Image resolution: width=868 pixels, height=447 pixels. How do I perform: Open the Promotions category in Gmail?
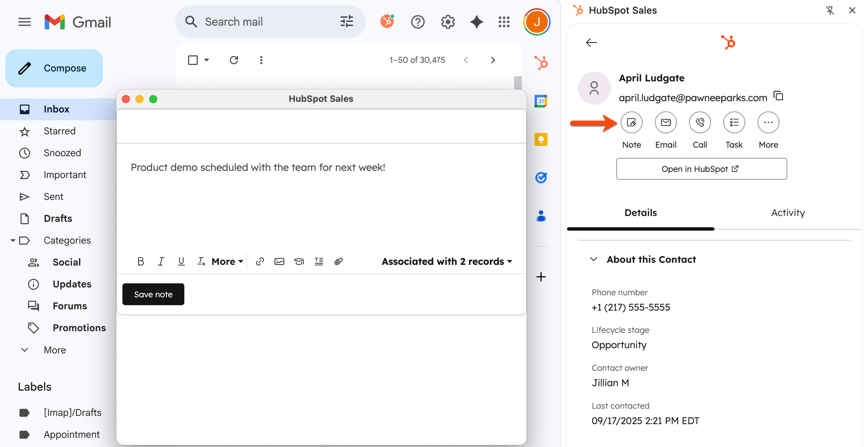[79, 328]
